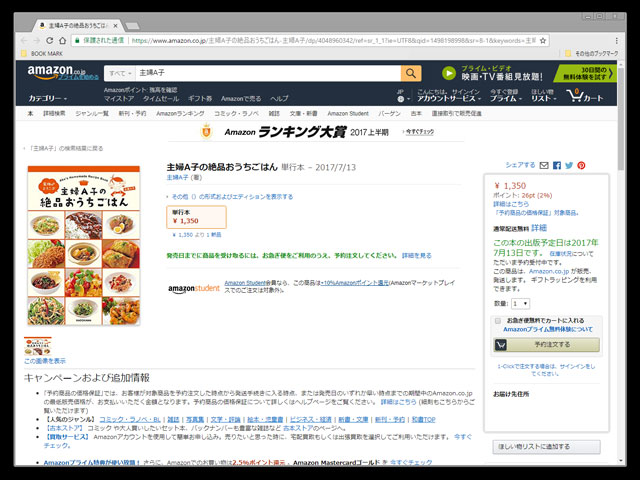This screenshot has width=640, height=480.
Task: Click the orange search magnifier button
Action: click(x=411, y=73)
